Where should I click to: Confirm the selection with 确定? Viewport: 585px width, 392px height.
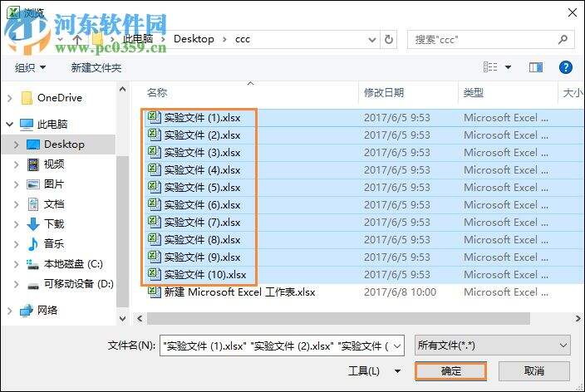coord(450,371)
